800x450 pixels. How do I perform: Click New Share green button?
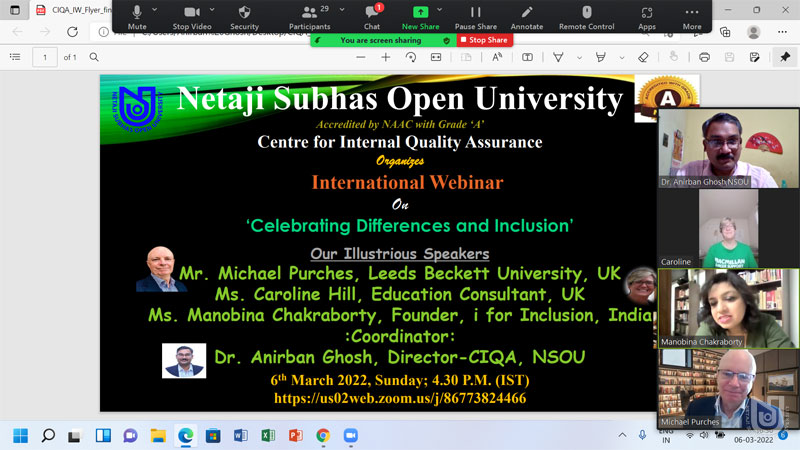tap(420, 17)
